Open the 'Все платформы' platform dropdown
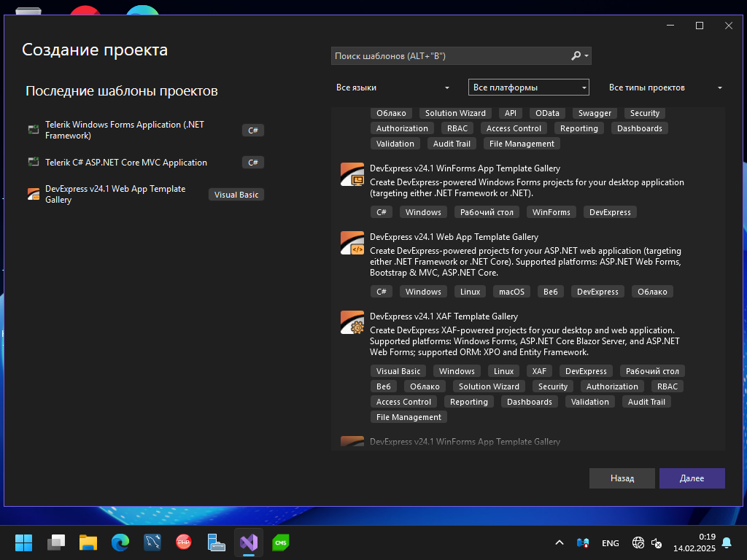747x560 pixels. (529, 87)
